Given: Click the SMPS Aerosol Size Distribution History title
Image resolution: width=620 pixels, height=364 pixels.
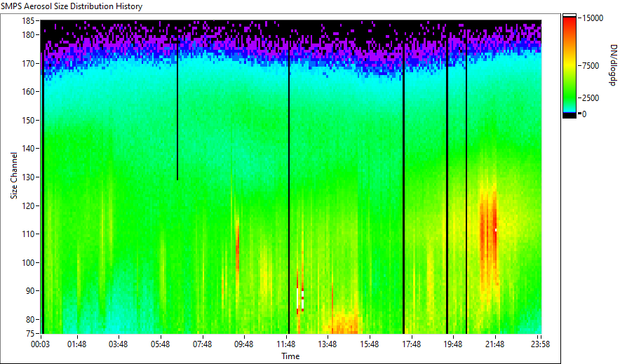Looking at the screenshot, I should click(72, 6).
